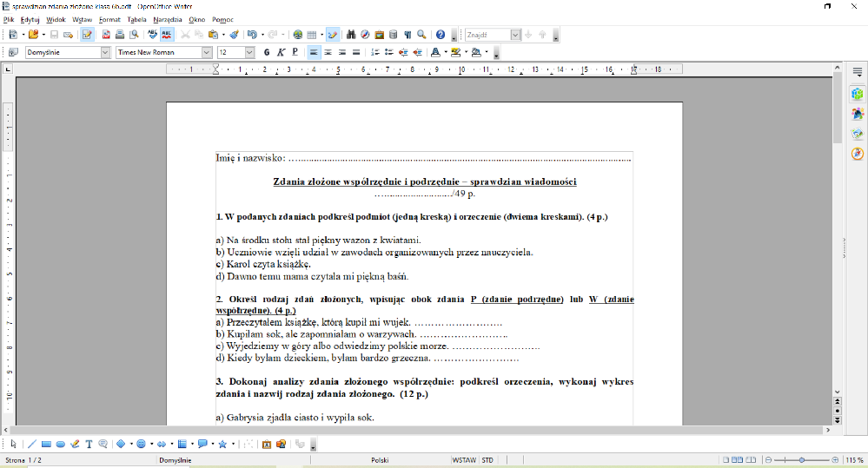
Task: Open the sidebar Properties panel icon
Action: pos(858,94)
